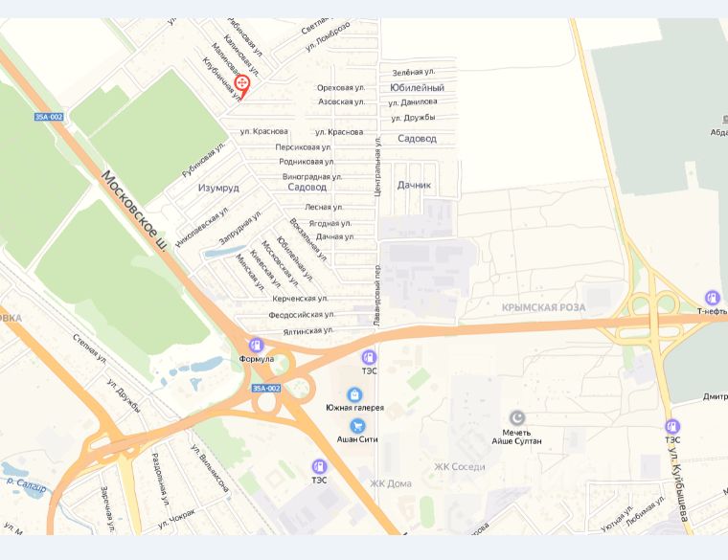Click the Московское ш. road label

coord(134,211)
